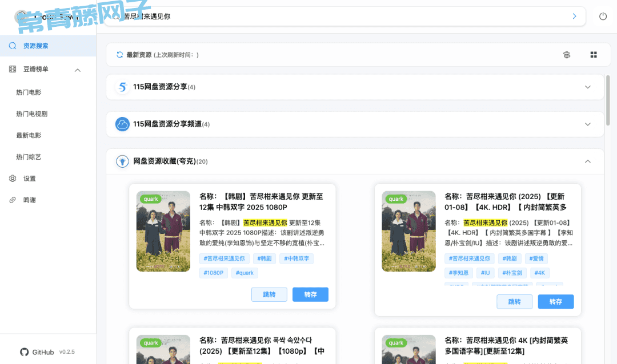Click the 115 logo of 115网盘资源分享
Screen dimensions: 617x364
tap(122, 87)
